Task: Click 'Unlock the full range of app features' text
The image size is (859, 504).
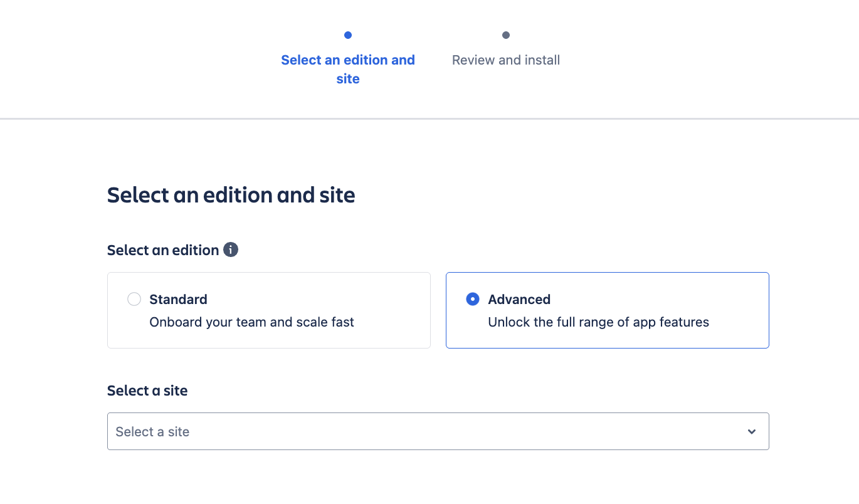Action: pos(598,322)
